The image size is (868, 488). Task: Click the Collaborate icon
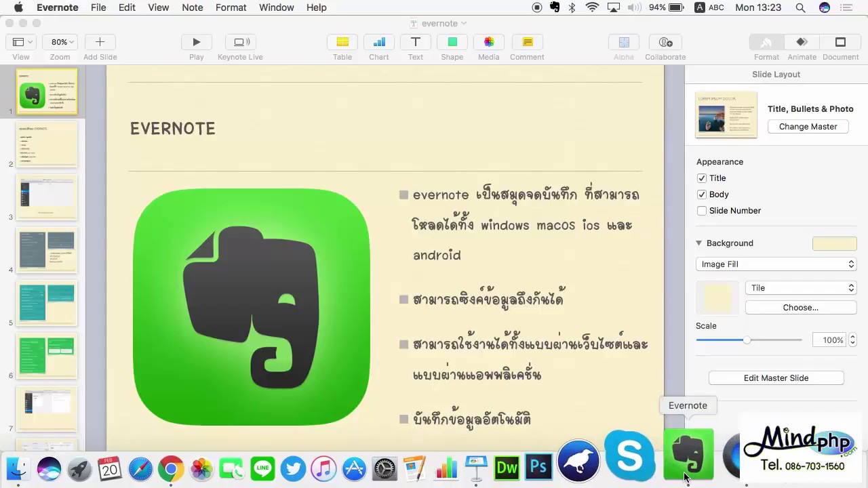tap(665, 42)
